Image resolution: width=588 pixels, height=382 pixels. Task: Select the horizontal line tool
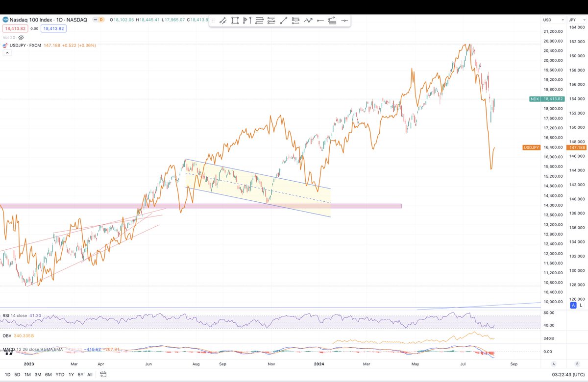pos(344,20)
